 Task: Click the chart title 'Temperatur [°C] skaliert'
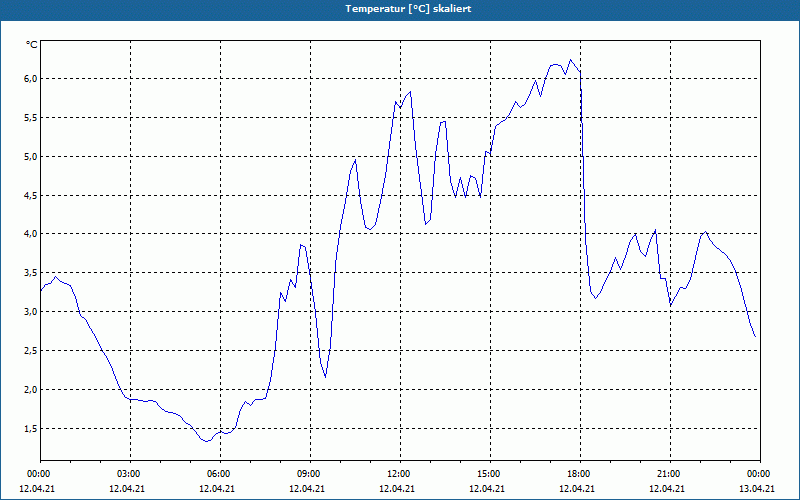pyautogui.click(x=408, y=9)
